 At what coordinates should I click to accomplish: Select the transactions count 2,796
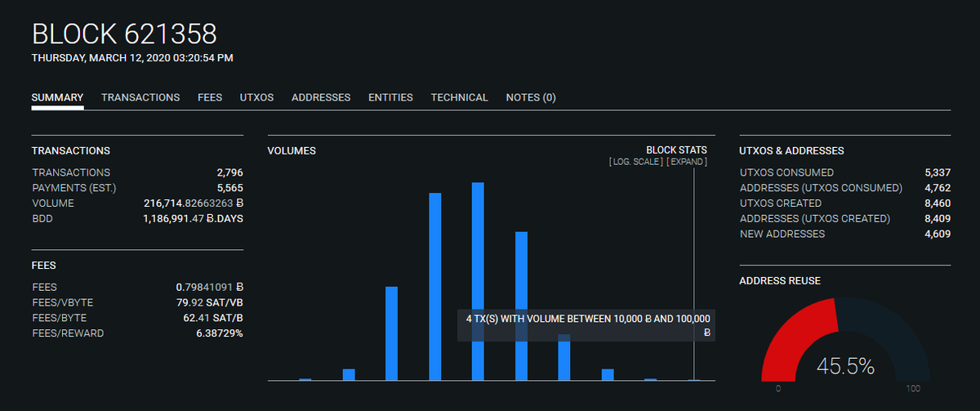tap(229, 172)
